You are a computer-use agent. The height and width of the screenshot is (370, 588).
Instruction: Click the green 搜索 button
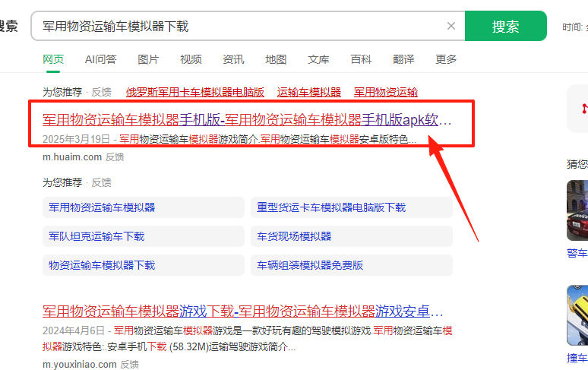(x=505, y=27)
